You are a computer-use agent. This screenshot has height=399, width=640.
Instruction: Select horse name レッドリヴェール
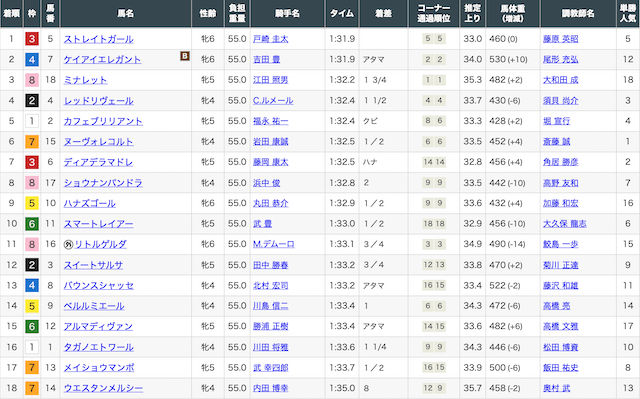tap(98, 101)
